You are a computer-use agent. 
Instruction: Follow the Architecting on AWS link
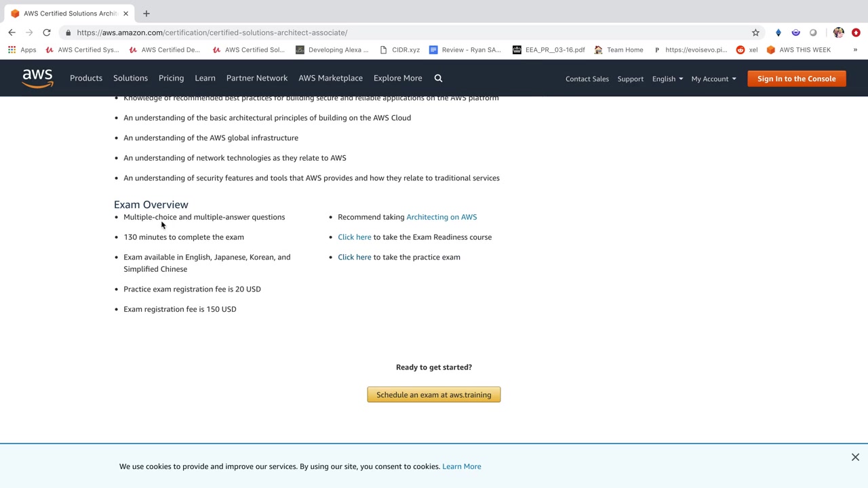(x=441, y=217)
